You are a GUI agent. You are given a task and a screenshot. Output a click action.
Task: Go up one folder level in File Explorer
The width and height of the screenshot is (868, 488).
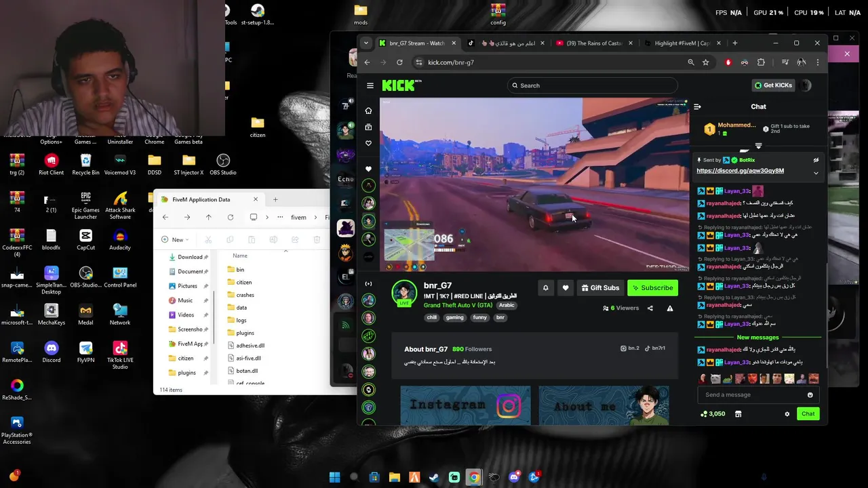click(208, 218)
